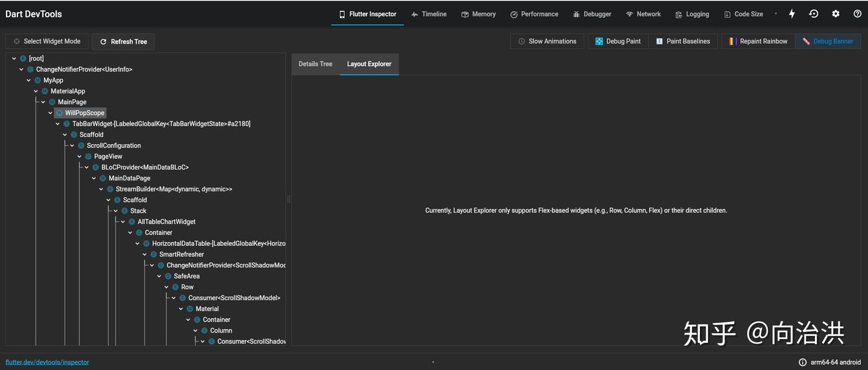Screen dimensions: 868x370
Task: Click the Refresh Tree button
Action: [124, 42]
